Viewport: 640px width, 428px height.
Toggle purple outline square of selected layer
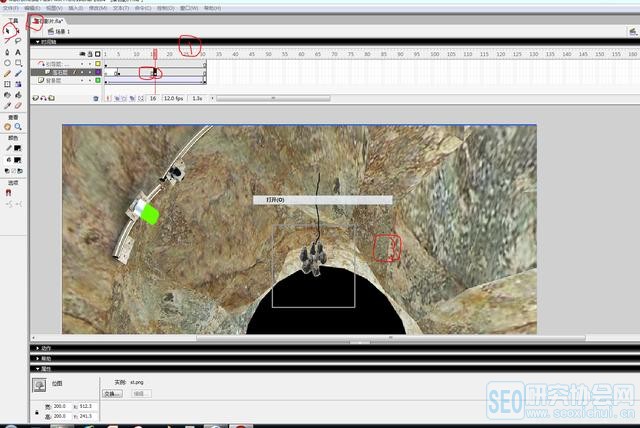[98, 72]
